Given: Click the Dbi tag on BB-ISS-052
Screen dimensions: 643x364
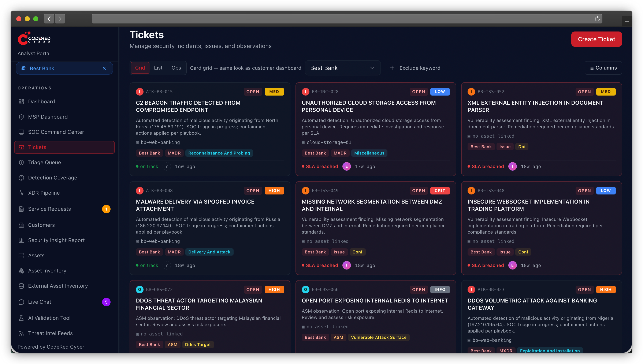Looking at the screenshot, I should (521, 147).
